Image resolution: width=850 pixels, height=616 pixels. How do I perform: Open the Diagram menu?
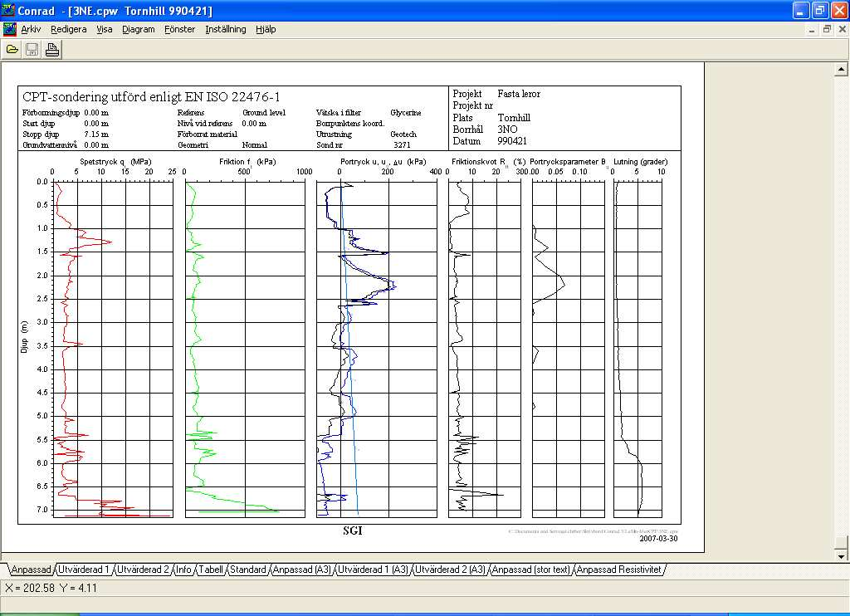(139, 29)
